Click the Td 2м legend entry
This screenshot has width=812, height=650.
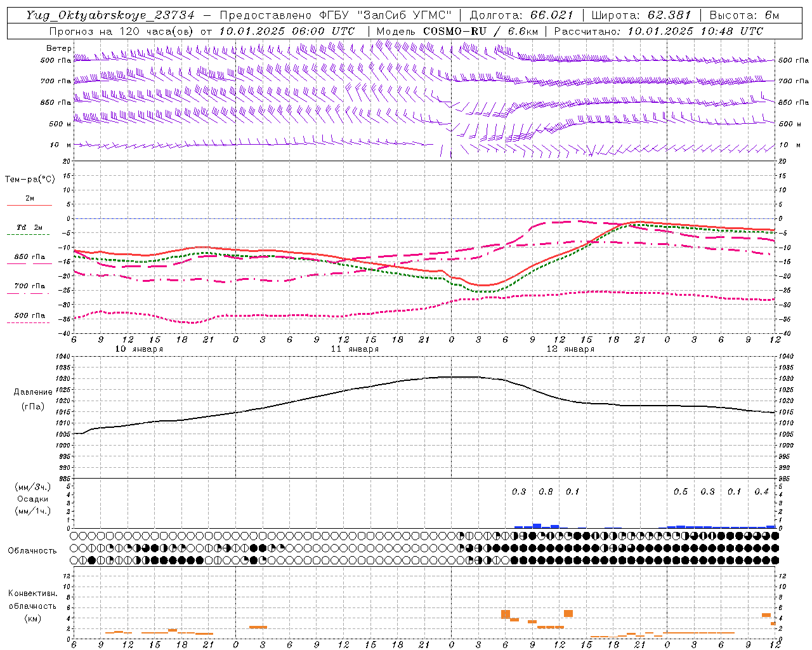(x=29, y=227)
